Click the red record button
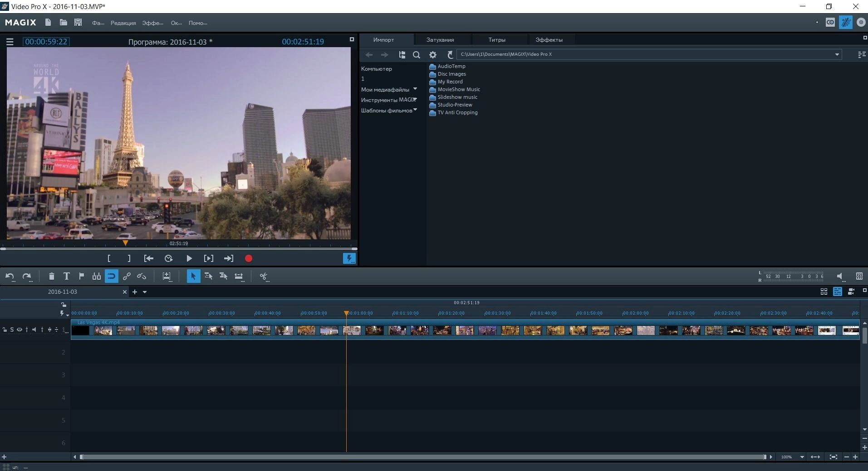868x471 pixels. [x=249, y=258]
